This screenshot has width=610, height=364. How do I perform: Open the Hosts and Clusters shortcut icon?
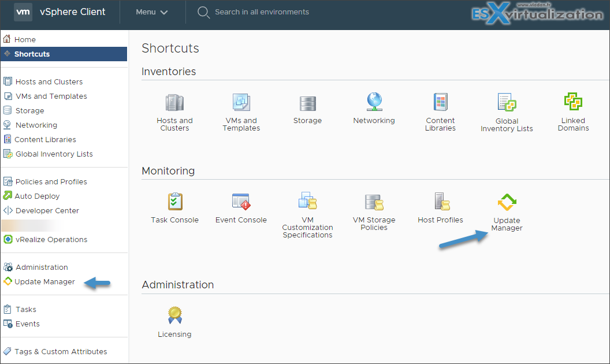[174, 103]
